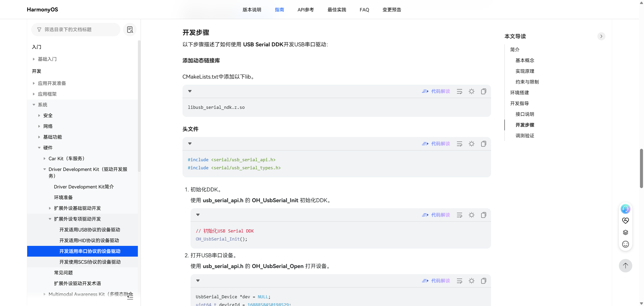Jump to 约束与限制 in outline
The width and height of the screenshot is (644, 306).
pos(527,82)
